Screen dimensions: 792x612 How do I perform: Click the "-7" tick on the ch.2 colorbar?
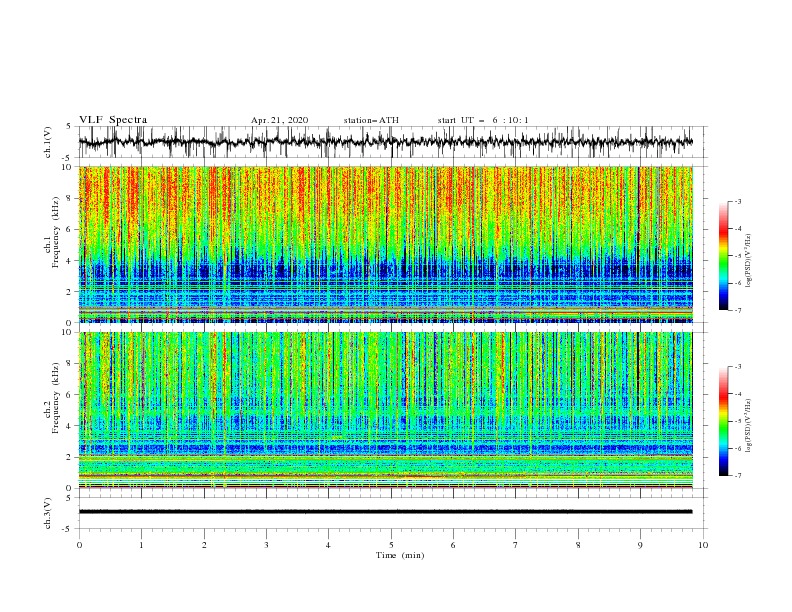tap(738, 476)
